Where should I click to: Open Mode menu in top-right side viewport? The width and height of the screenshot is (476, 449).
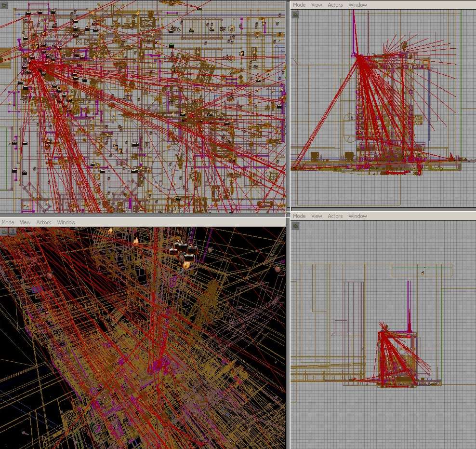[299, 5]
